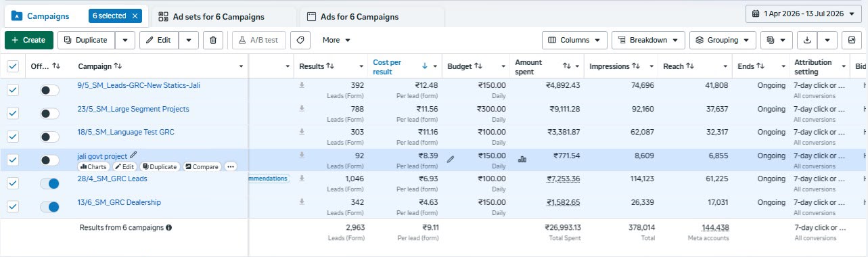Click the 144,438 total reach value
This screenshot has width=868, height=257.
tap(715, 228)
